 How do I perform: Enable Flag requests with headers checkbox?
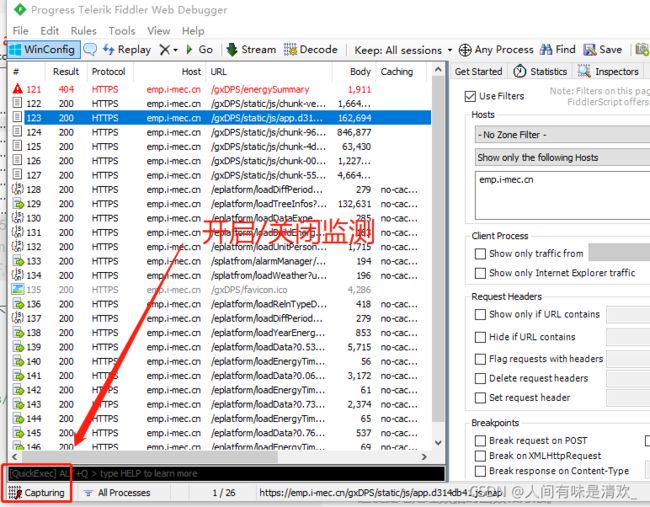[x=480, y=359]
